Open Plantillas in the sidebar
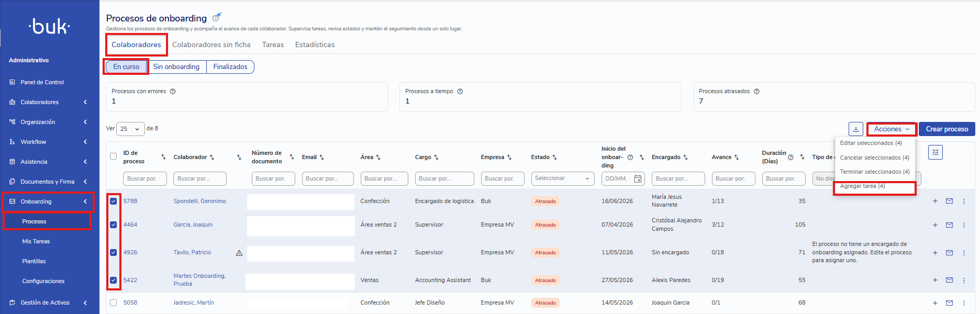Image resolution: width=980 pixels, height=314 pixels. point(34,261)
